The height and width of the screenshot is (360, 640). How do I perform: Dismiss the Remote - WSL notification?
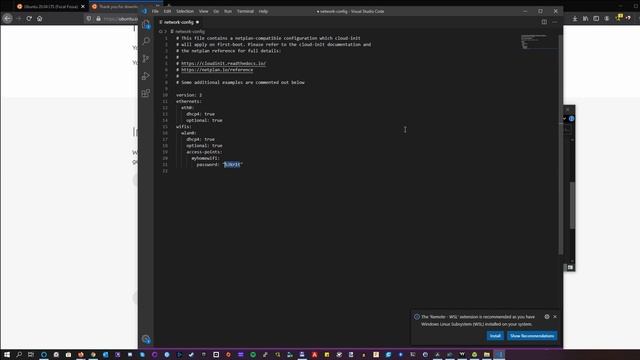coord(555,317)
